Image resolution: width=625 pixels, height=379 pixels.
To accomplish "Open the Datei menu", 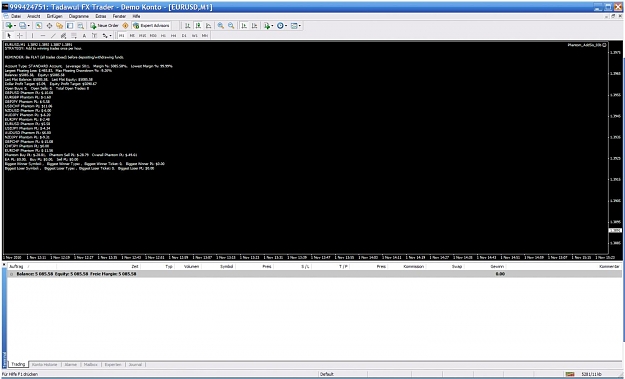I will 16,16.
